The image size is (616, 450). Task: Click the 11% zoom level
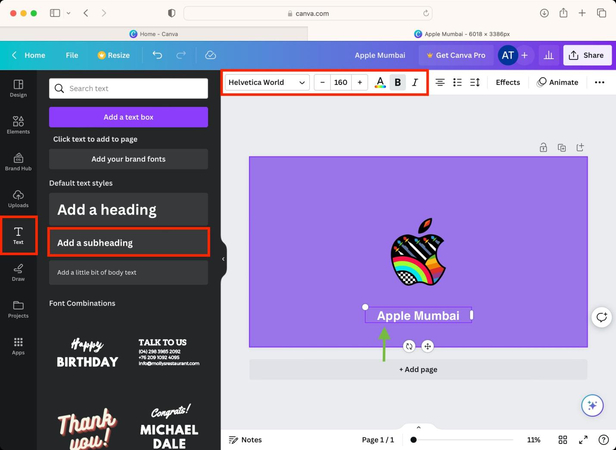(534, 440)
